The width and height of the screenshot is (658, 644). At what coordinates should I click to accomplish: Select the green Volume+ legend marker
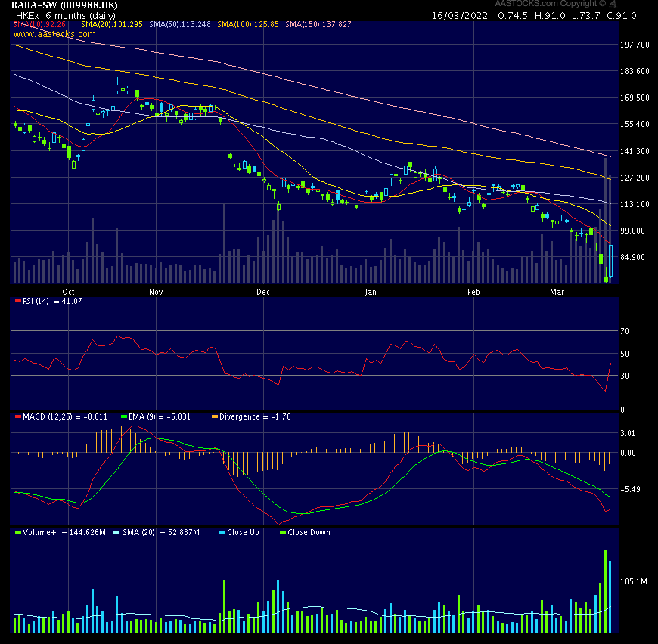(18, 533)
